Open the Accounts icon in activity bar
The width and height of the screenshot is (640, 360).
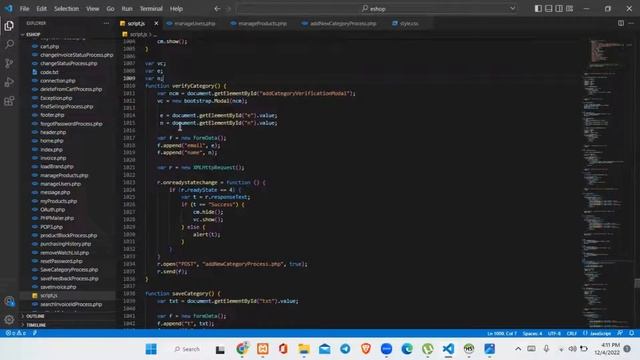[9, 301]
